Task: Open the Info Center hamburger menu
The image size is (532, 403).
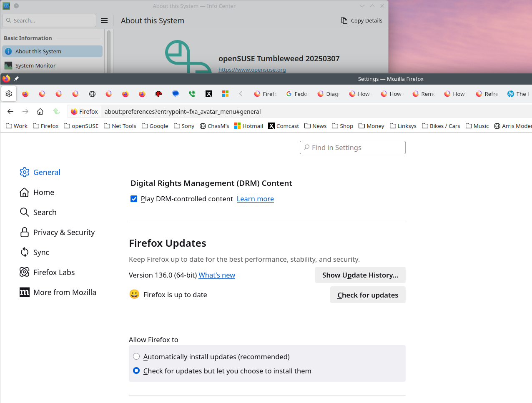Action: point(104,20)
